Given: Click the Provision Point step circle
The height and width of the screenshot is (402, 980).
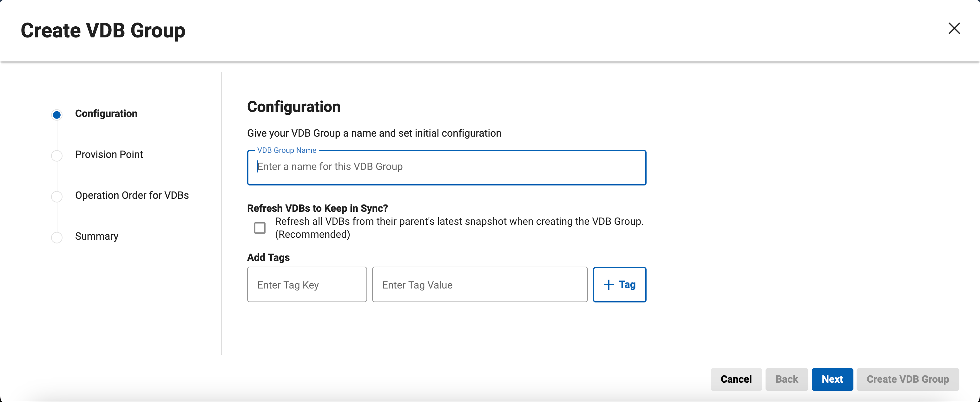Looking at the screenshot, I should [x=57, y=156].
